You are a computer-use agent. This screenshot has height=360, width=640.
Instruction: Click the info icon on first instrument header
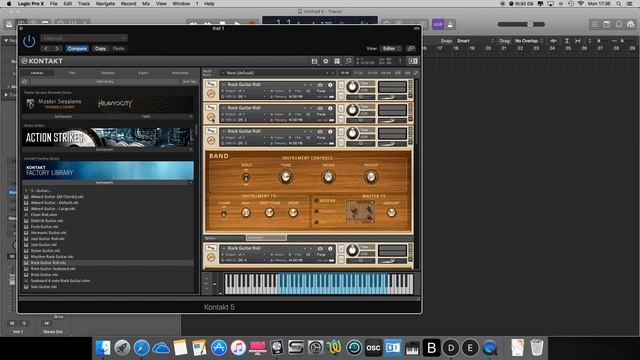click(x=330, y=85)
